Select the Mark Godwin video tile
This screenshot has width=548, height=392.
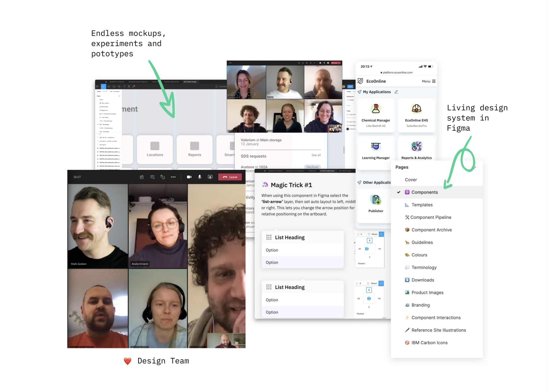click(x=98, y=226)
